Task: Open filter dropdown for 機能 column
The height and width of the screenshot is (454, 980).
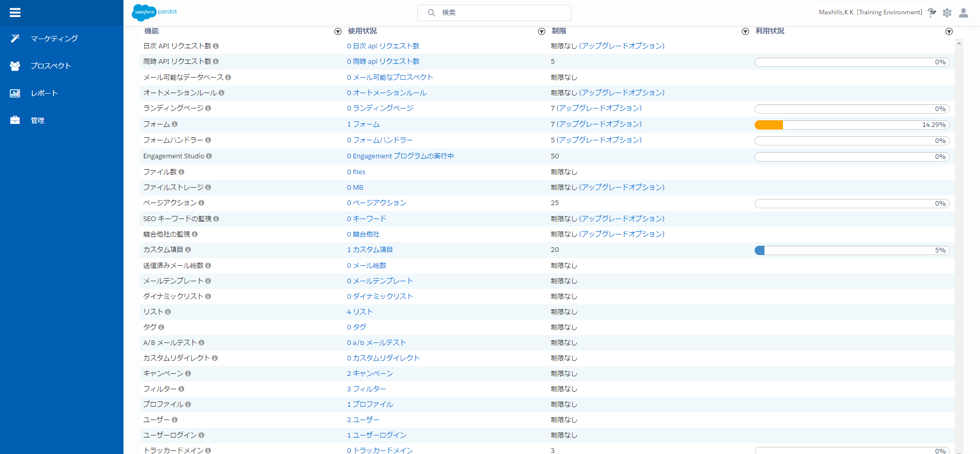Action: (338, 32)
